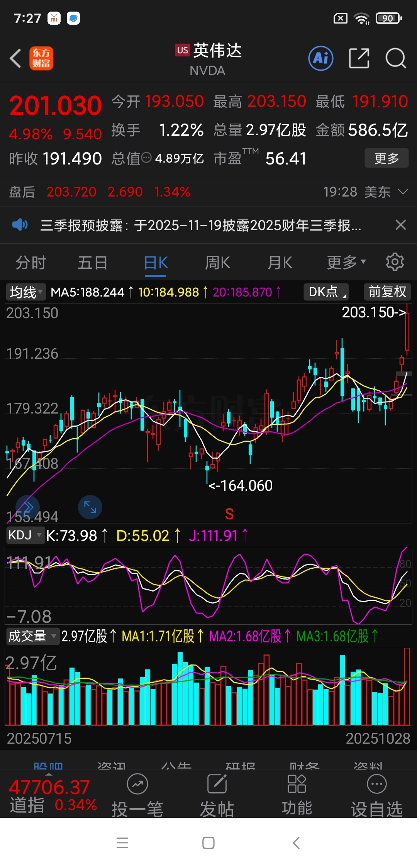
Task: Tap Android recent-apps menu icon
Action: tap(122, 843)
